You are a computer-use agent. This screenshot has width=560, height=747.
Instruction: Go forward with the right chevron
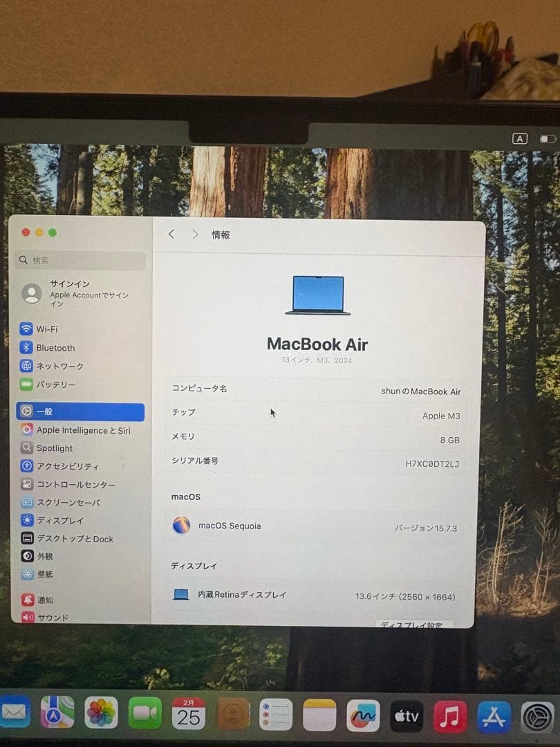coord(195,234)
